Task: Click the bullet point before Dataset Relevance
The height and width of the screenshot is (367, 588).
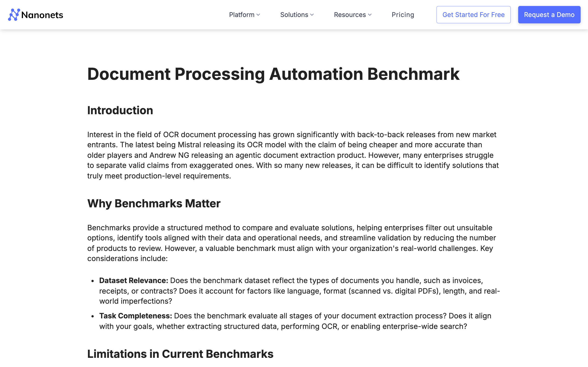Action: 93,281
